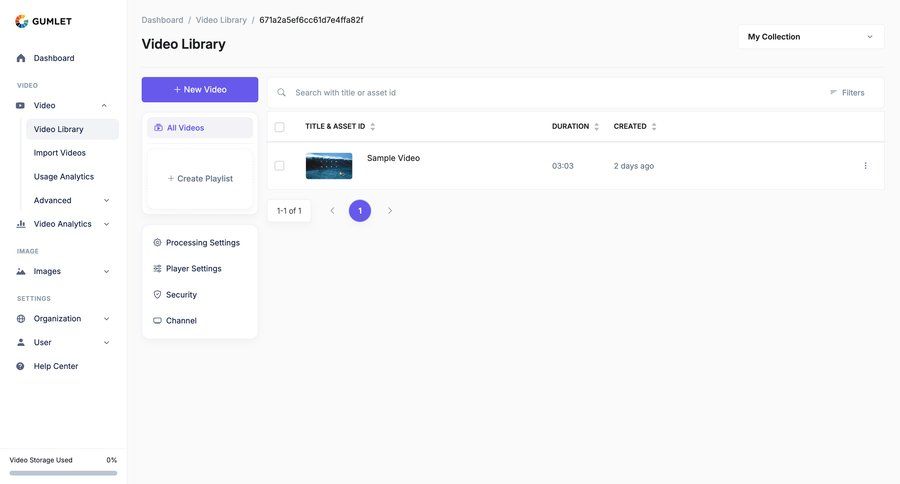This screenshot has width=900, height=484.
Task: Click the '2 days ago' created value
Action: click(x=634, y=166)
